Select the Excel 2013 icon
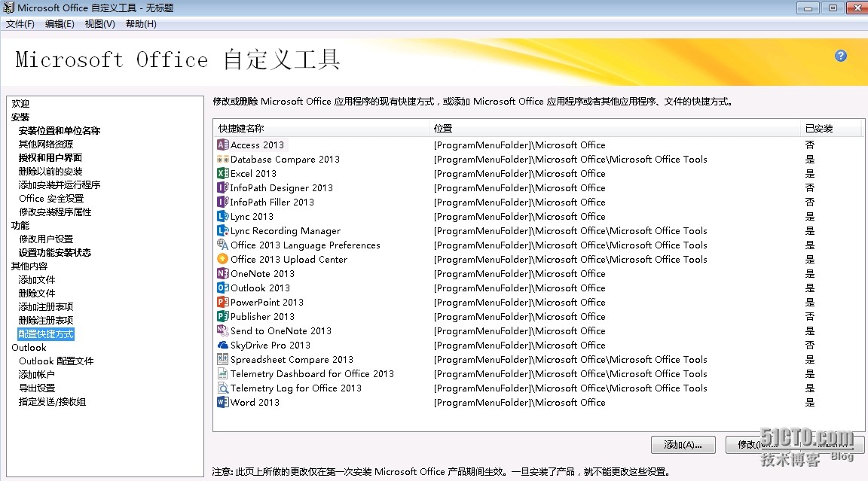 tap(222, 174)
